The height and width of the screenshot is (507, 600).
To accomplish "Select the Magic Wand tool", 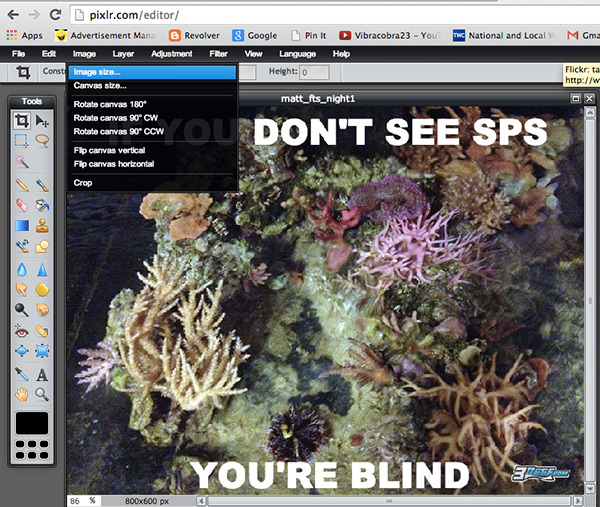I will [x=22, y=162].
